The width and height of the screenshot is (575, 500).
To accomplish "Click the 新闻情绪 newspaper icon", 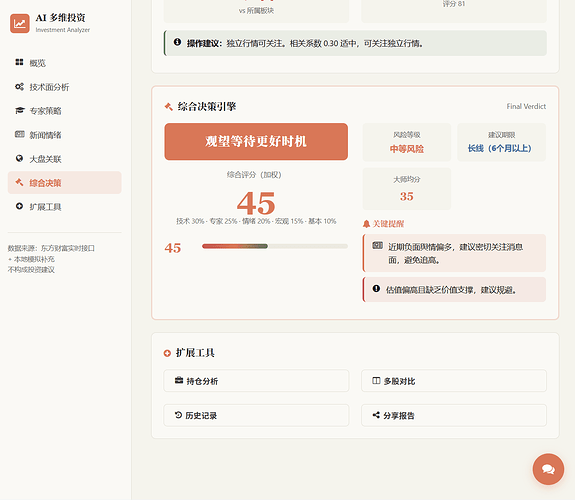I will click(19, 134).
